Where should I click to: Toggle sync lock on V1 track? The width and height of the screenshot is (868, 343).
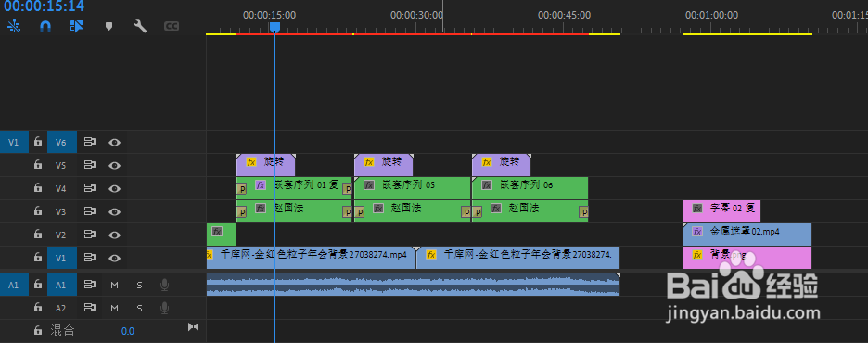pyautogui.click(x=90, y=258)
